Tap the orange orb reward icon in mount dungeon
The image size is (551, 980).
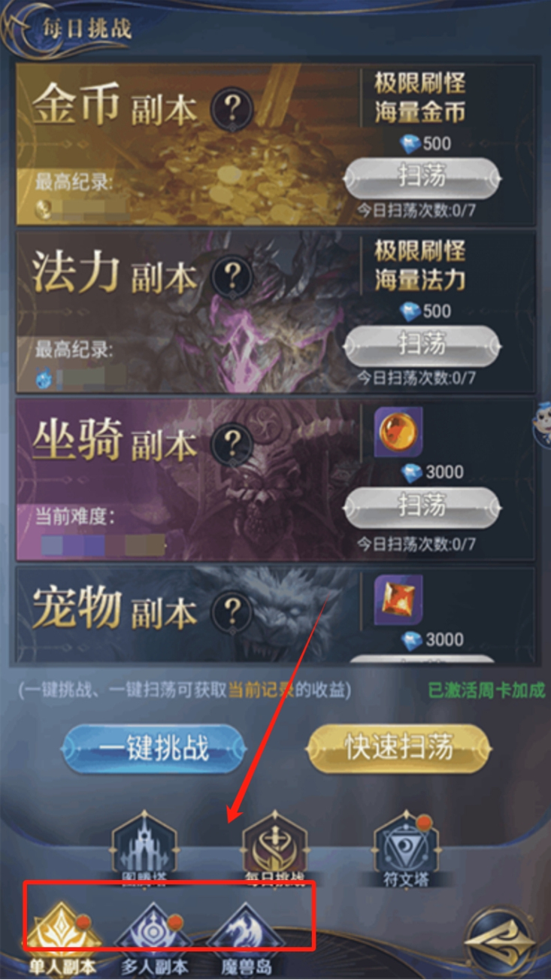(x=398, y=433)
